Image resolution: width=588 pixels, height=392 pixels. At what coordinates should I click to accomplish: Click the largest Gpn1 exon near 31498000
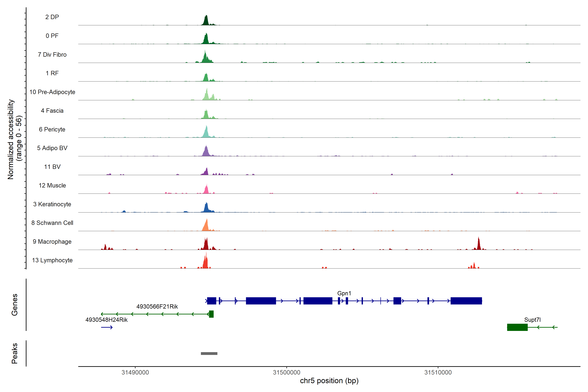point(261,301)
